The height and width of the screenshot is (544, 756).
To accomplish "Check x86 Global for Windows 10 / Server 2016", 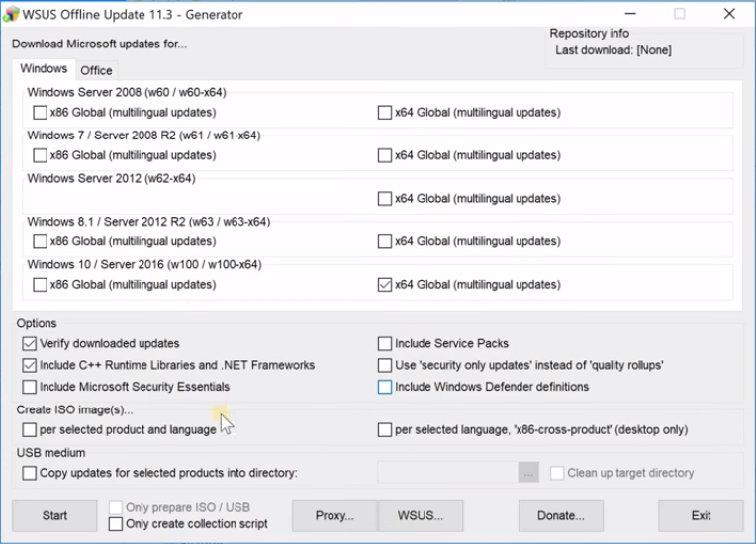I will (40, 284).
